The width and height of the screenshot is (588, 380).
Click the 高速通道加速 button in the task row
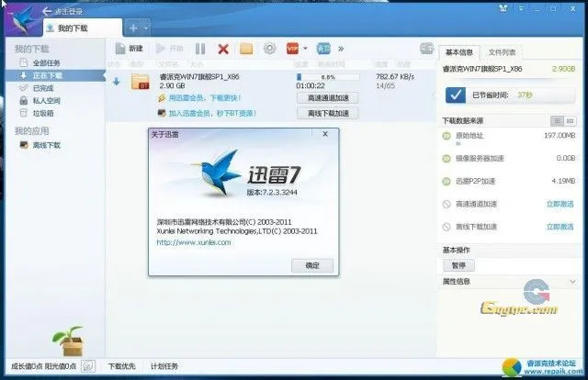328,98
